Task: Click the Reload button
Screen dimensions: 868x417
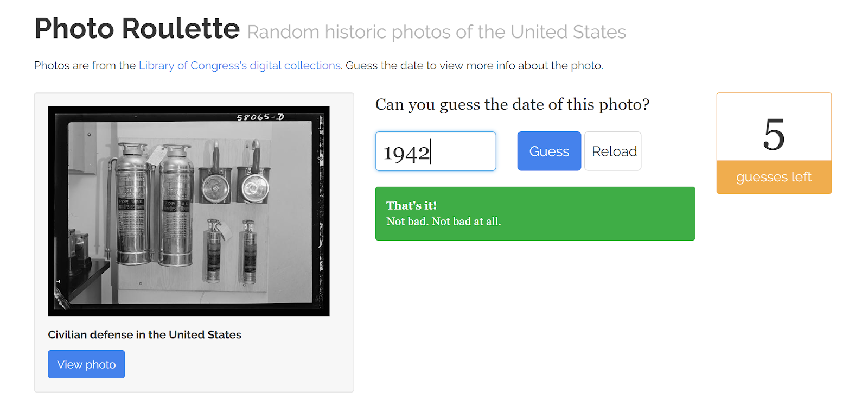Action: pos(613,151)
